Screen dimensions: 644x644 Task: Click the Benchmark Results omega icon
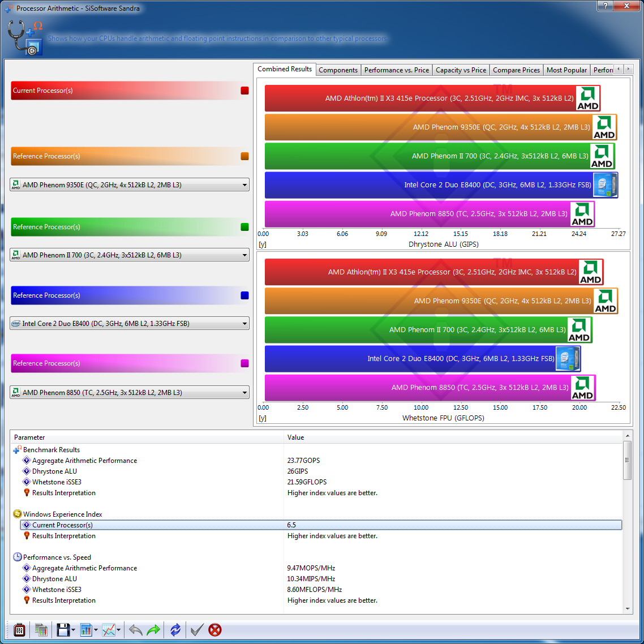[x=17, y=450]
